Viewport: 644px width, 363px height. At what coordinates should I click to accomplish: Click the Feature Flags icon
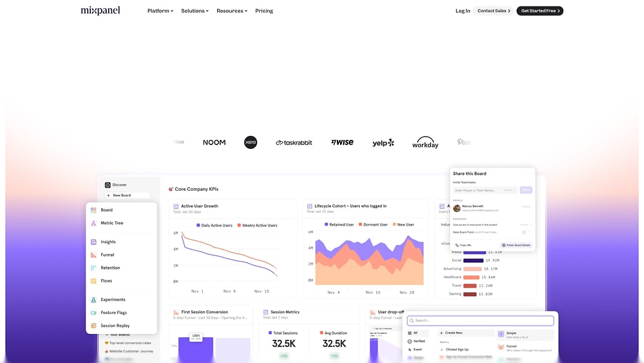click(93, 313)
